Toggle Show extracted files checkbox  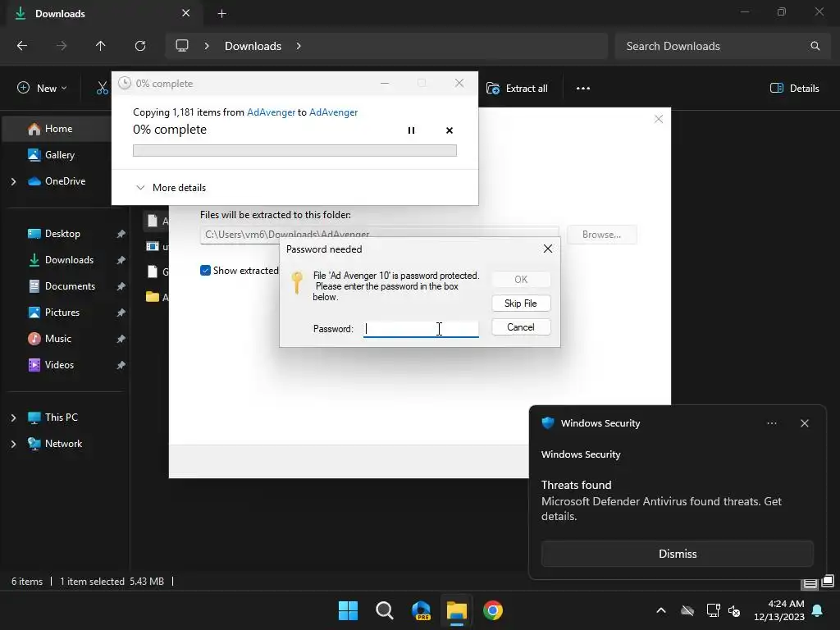205,271
